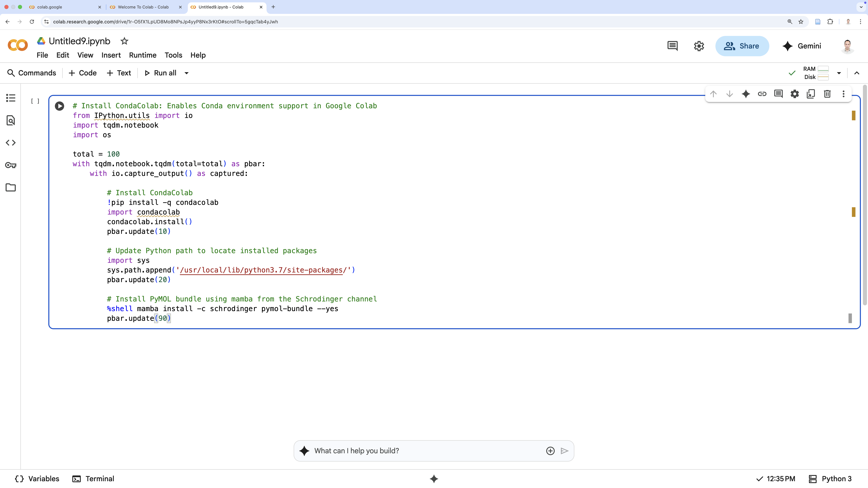Viewport: 868px width, 488px height.
Task: Open cell editor settings gear icon
Action: 795,94
